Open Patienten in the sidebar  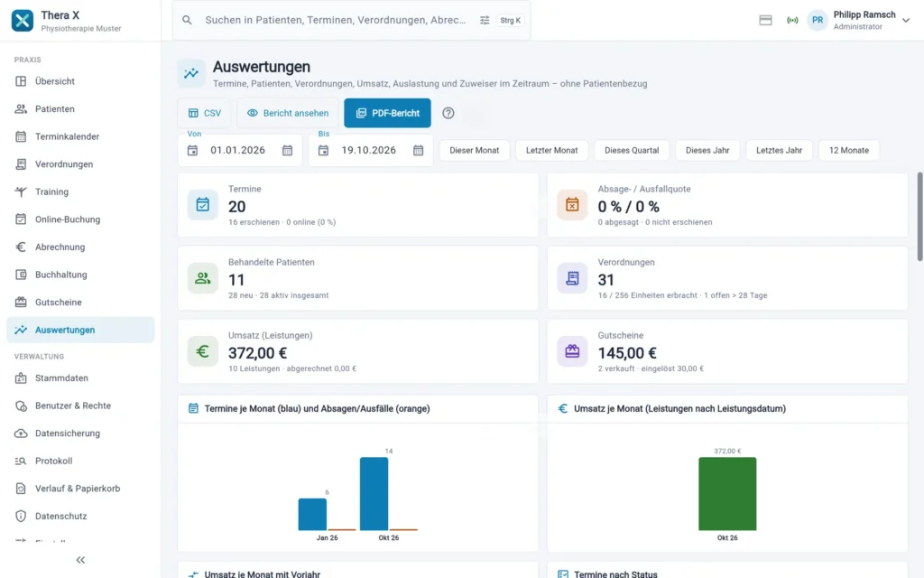[80, 109]
